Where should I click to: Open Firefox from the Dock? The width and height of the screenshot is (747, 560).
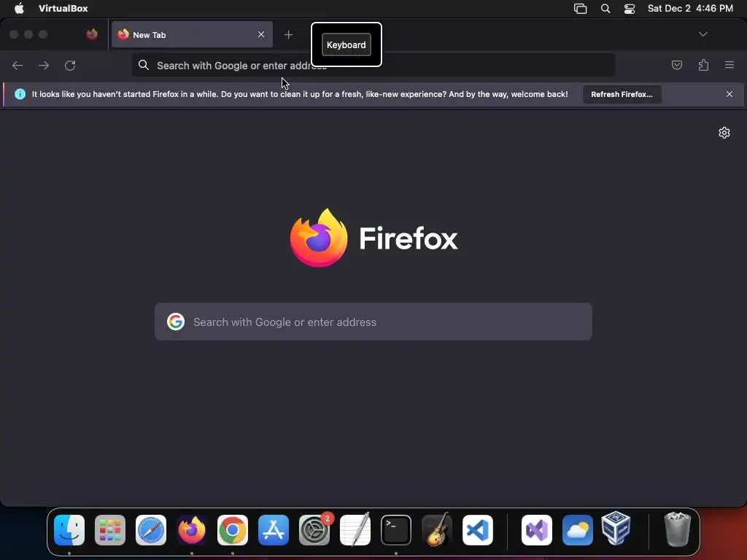[192, 530]
